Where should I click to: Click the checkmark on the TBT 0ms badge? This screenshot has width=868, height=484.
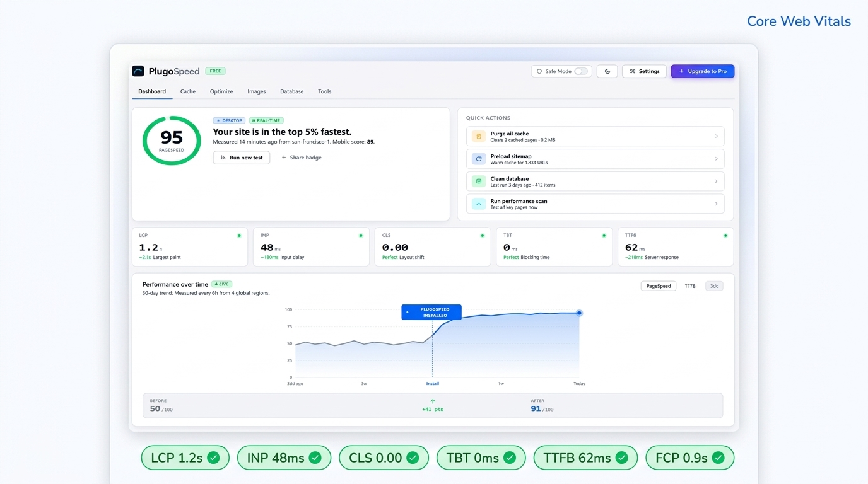510,458
